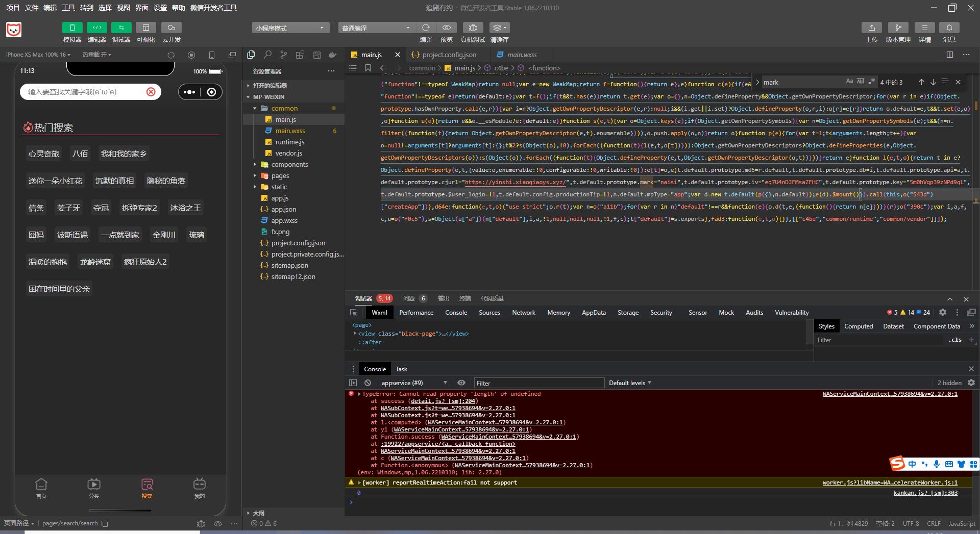The image size is (980, 534).
Task: Switch to the Network tab
Action: [x=523, y=312]
